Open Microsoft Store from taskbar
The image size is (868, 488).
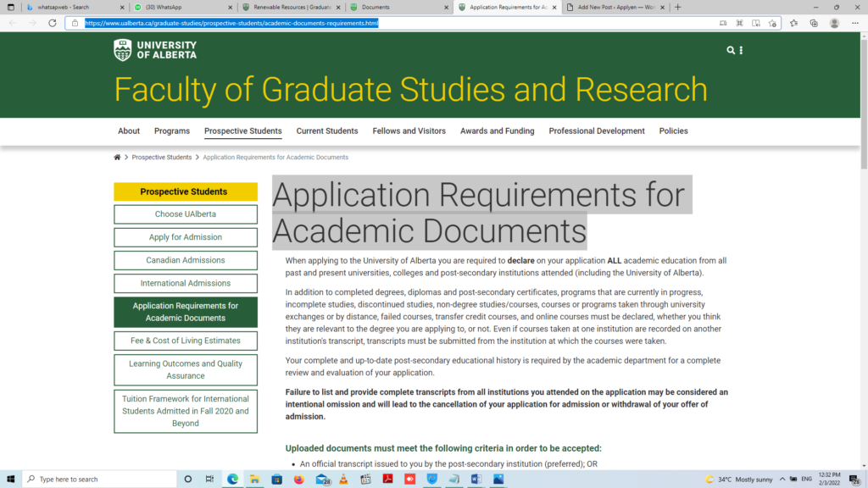tap(277, 480)
